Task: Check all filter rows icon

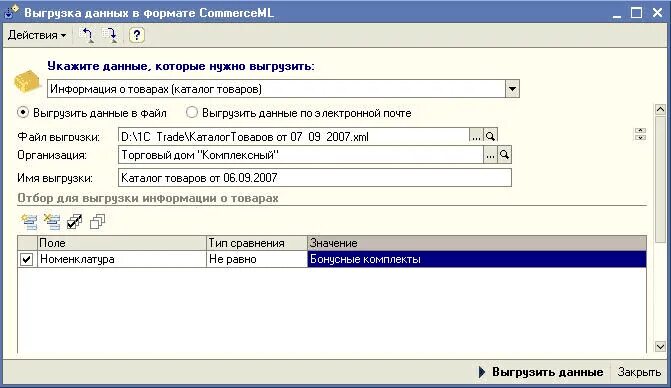Action: click(x=74, y=222)
